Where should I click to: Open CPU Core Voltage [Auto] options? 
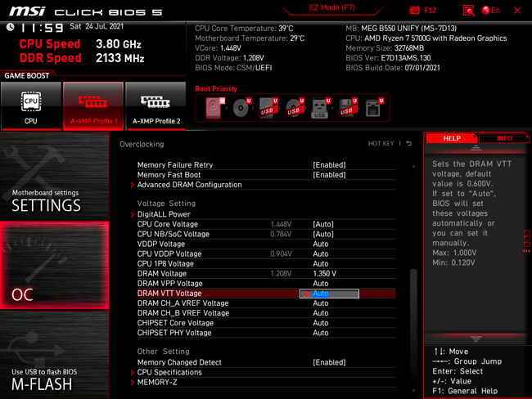click(323, 224)
